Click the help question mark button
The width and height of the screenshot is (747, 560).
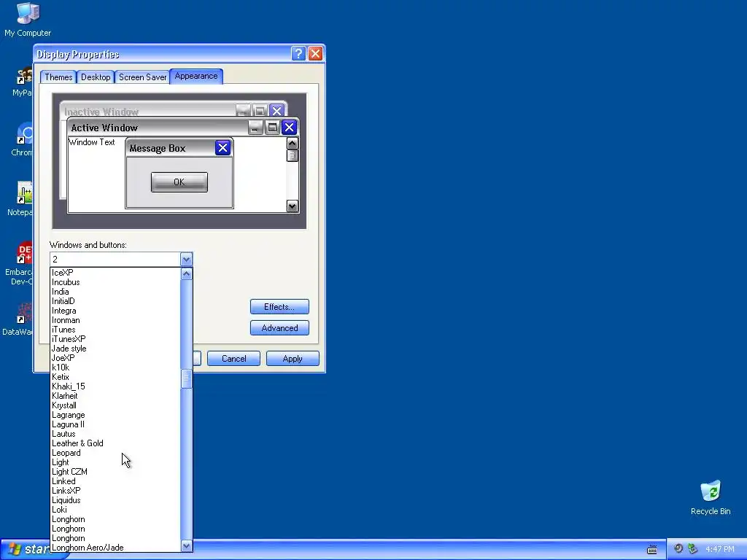(298, 53)
